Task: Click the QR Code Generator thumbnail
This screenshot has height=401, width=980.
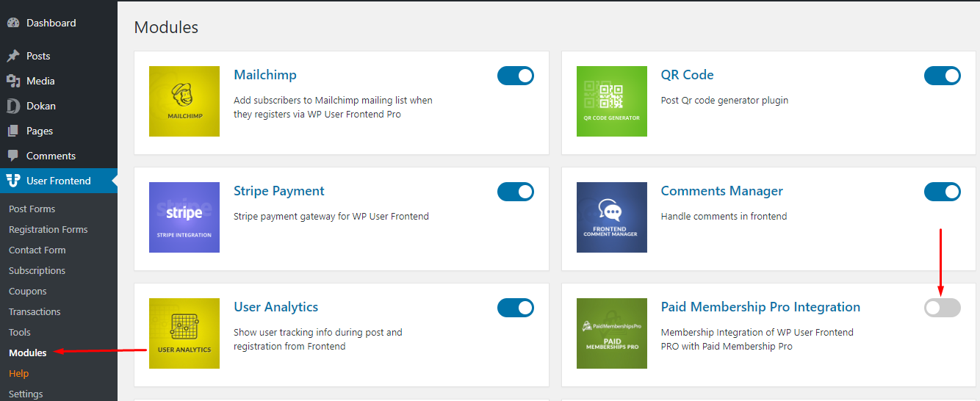Action: tap(612, 101)
